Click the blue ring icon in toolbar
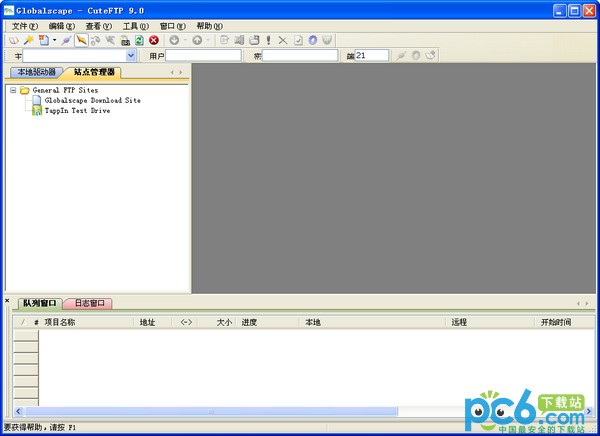 (x=313, y=40)
